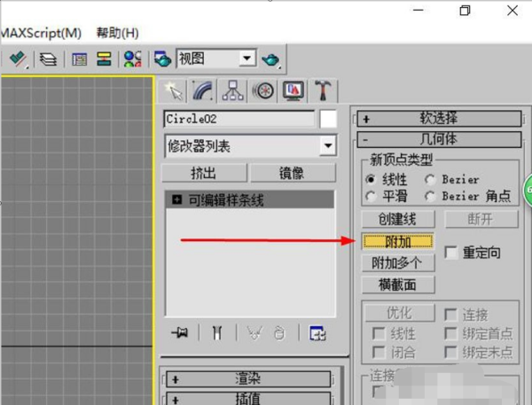
Task: Toggle the 绑定末点 checkbox
Action: click(450, 352)
